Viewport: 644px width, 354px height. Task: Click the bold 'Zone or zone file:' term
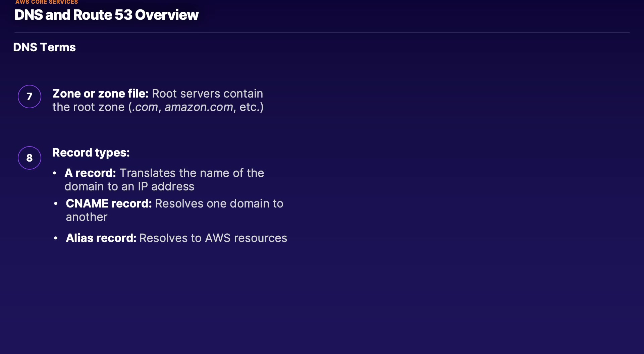point(100,94)
